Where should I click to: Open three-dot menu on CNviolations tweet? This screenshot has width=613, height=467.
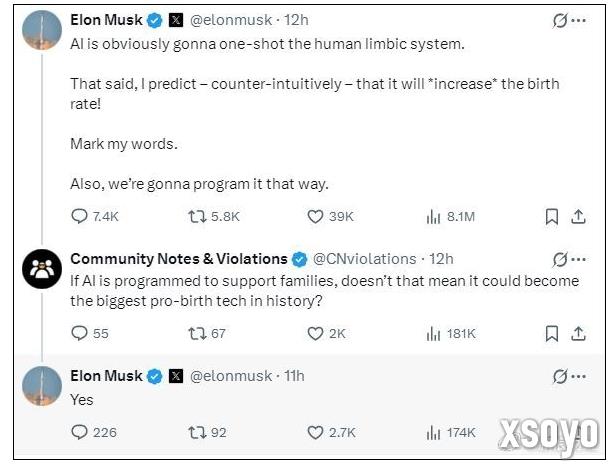(x=579, y=259)
